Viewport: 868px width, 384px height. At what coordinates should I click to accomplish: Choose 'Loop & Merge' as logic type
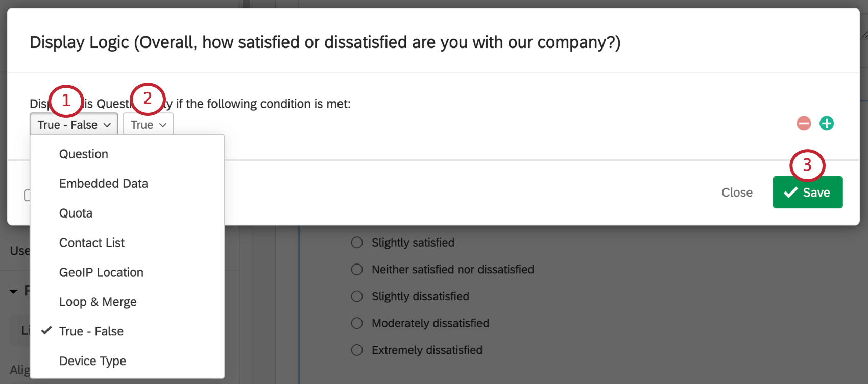coord(98,302)
